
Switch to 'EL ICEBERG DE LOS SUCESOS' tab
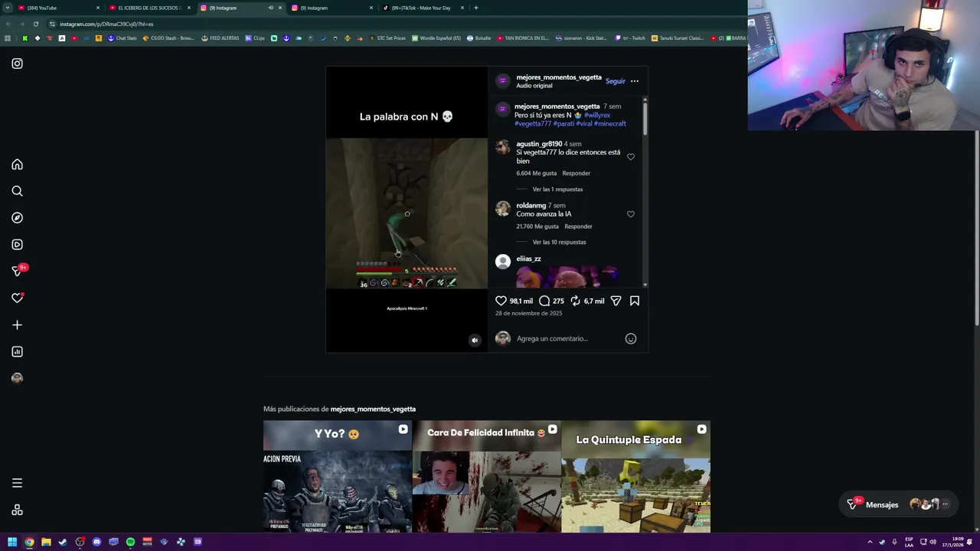150,8
